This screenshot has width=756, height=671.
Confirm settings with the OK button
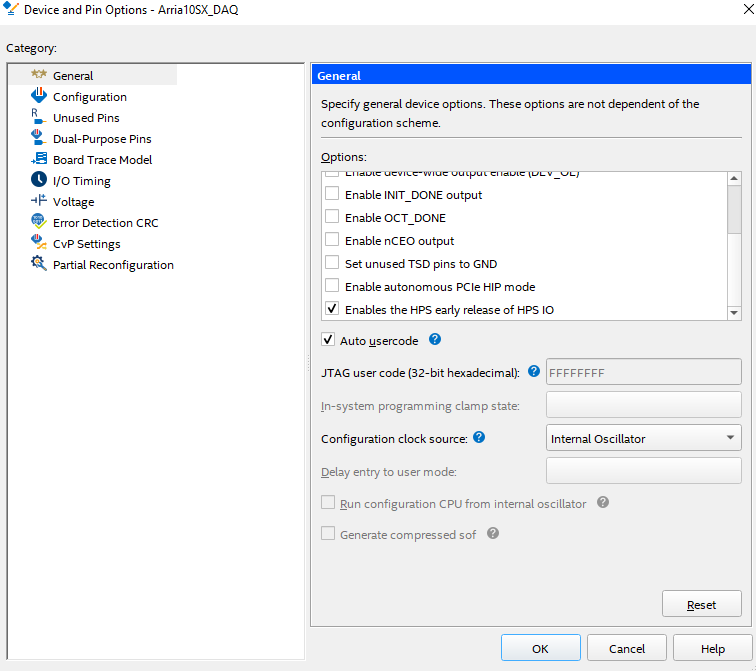tap(540, 648)
